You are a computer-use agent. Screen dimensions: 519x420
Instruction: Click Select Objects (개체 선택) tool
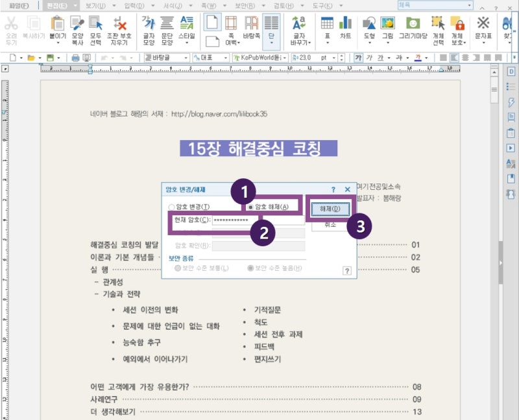pos(438,24)
